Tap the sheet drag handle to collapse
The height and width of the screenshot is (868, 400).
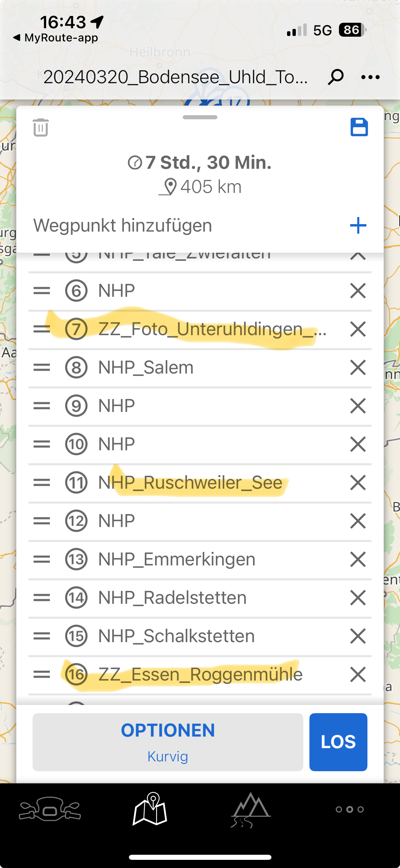pos(200,117)
